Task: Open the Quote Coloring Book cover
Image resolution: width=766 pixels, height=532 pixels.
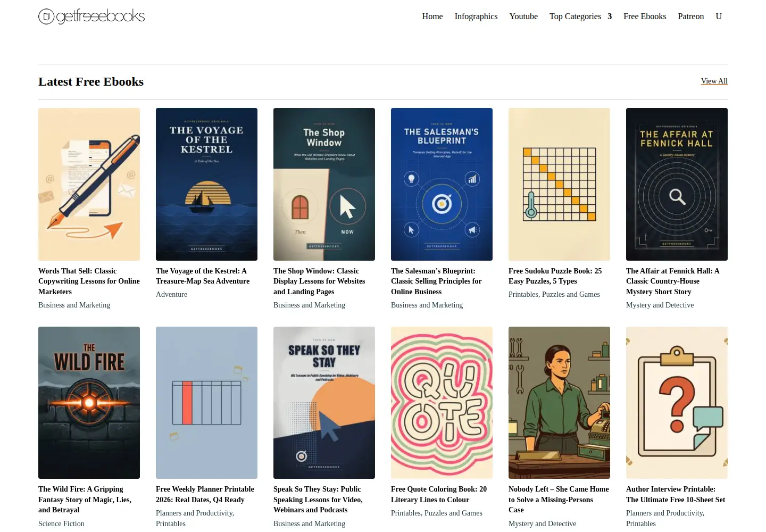Action: 442,403
